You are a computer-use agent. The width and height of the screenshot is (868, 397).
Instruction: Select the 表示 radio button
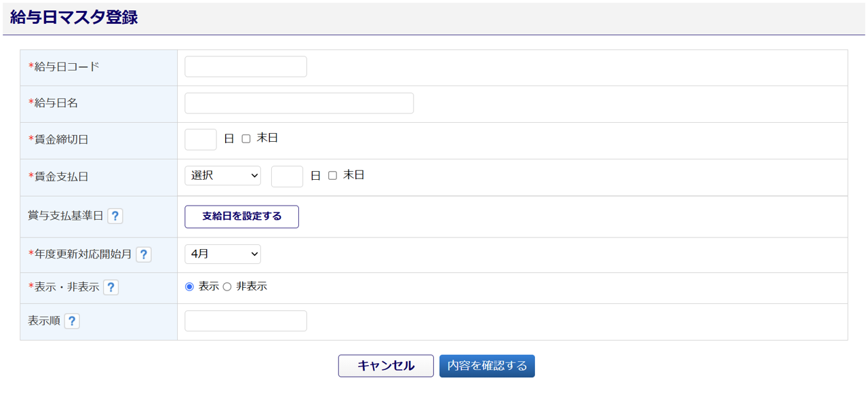189,287
